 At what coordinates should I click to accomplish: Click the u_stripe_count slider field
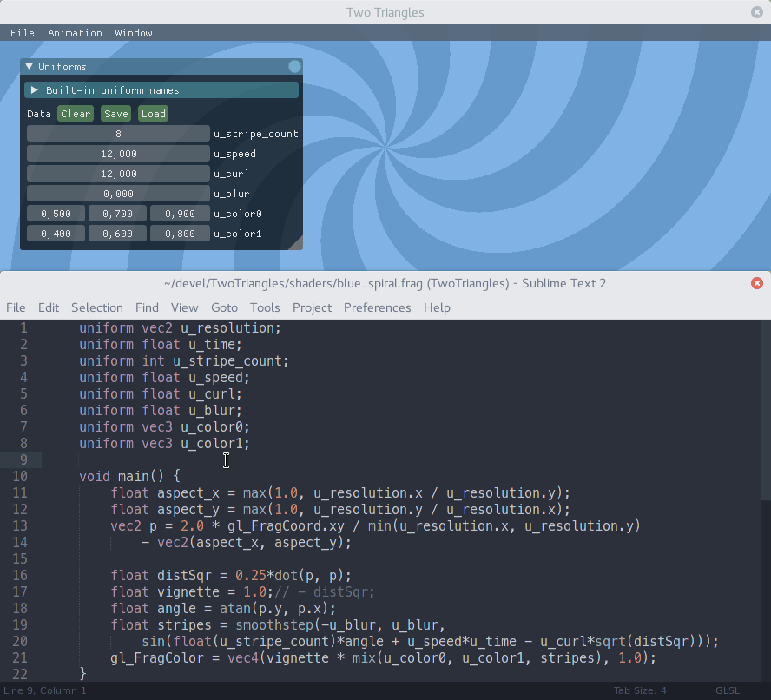(x=118, y=133)
